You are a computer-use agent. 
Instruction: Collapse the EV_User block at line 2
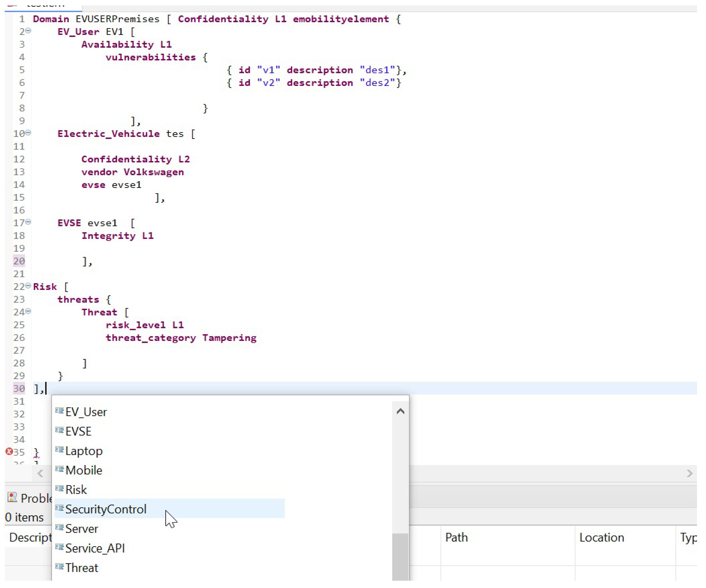click(29, 31)
